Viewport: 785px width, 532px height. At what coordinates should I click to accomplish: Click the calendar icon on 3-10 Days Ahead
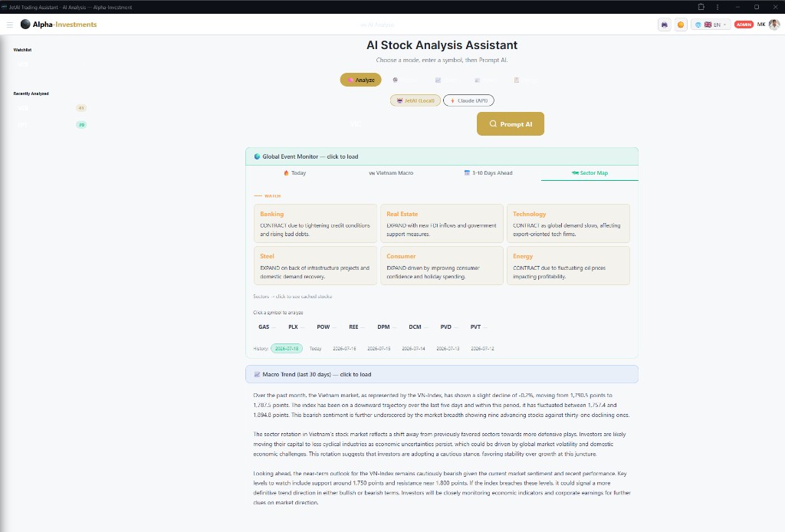[x=467, y=172]
